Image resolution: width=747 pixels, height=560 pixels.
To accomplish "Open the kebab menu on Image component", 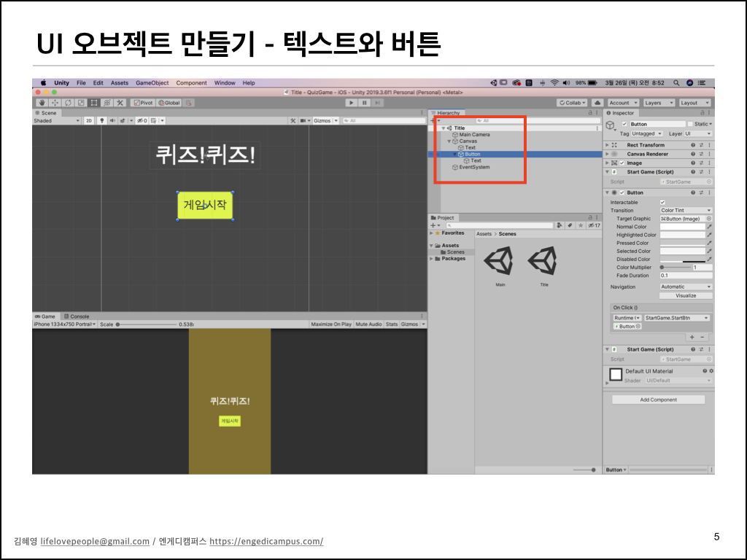I will pos(709,163).
